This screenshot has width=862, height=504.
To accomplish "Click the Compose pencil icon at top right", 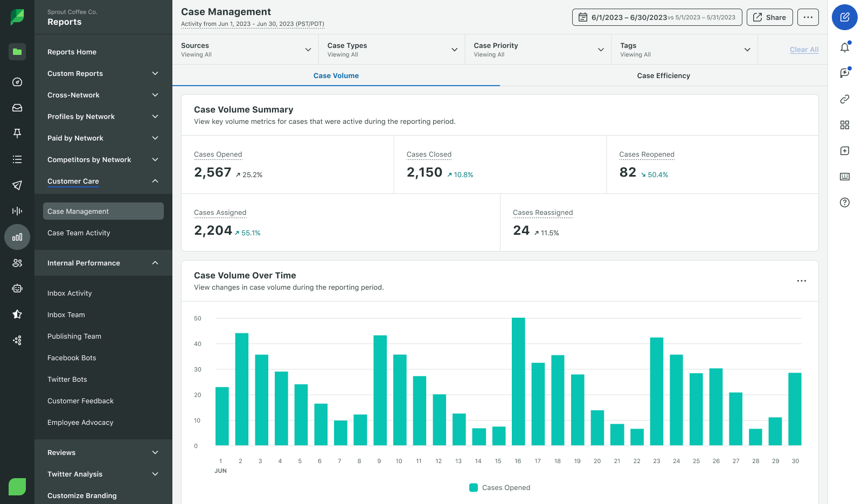I will pos(844,17).
